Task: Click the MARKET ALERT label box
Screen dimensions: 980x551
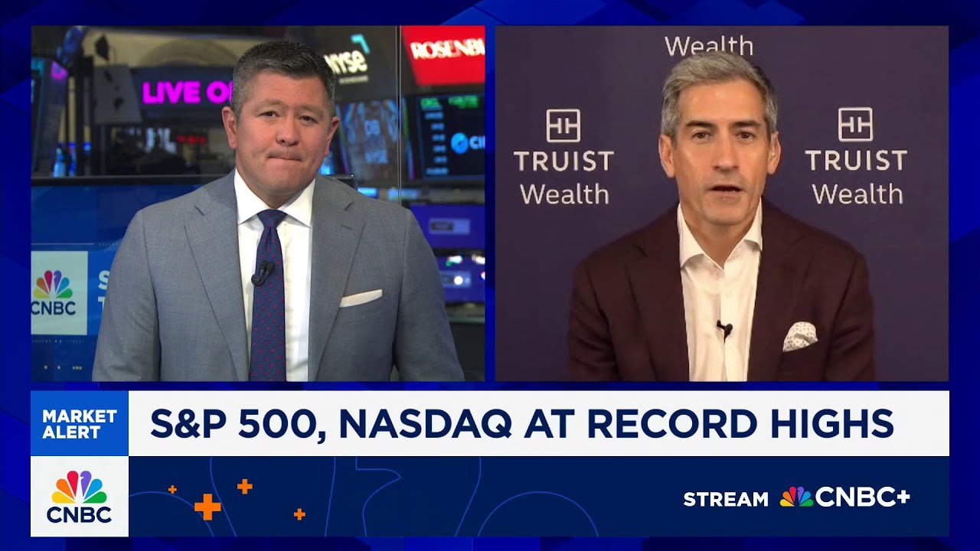Action: point(80,423)
